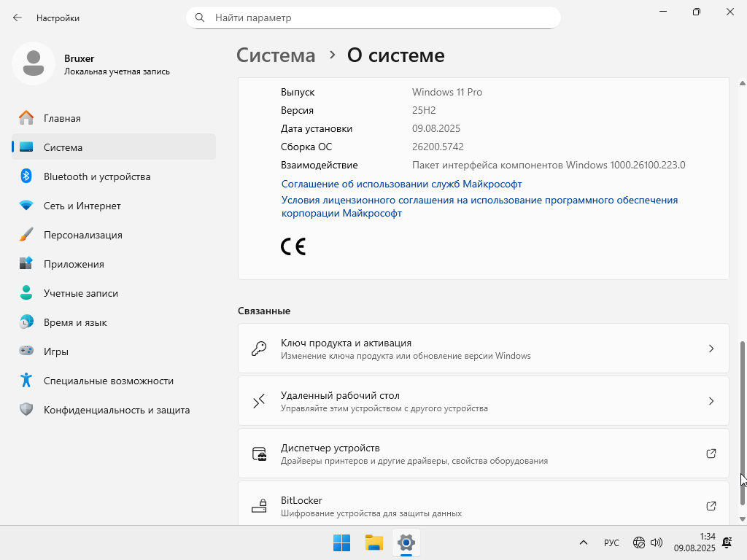Click the Bluetooth icon in sidebar
Image resolution: width=747 pixels, height=560 pixels.
tap(26, 176)
